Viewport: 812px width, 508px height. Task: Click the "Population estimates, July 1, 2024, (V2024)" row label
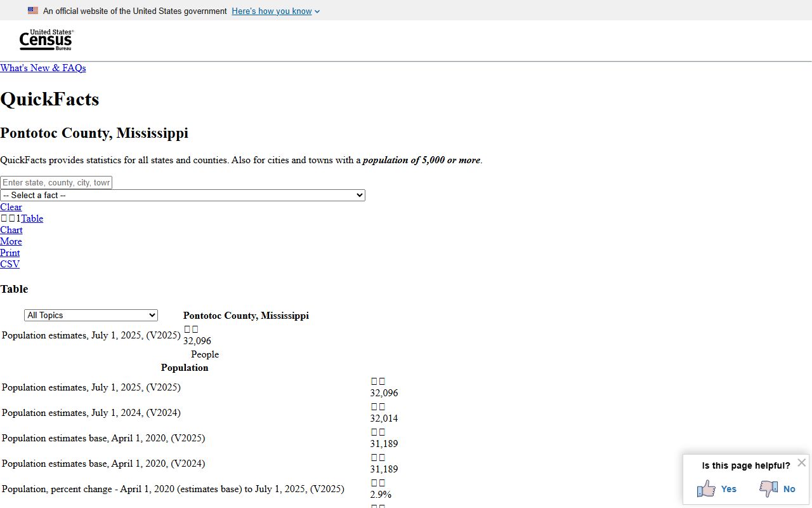[x=91, y=413]
